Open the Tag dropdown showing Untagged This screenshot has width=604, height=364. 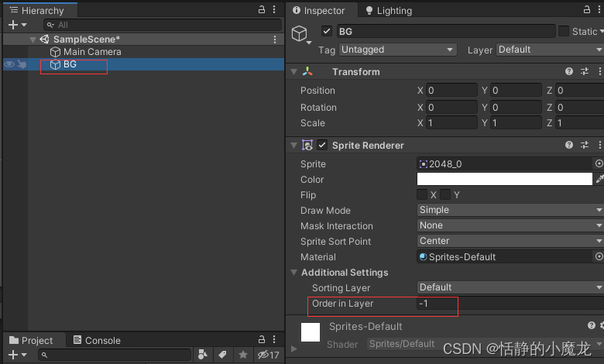pos(397,50)
